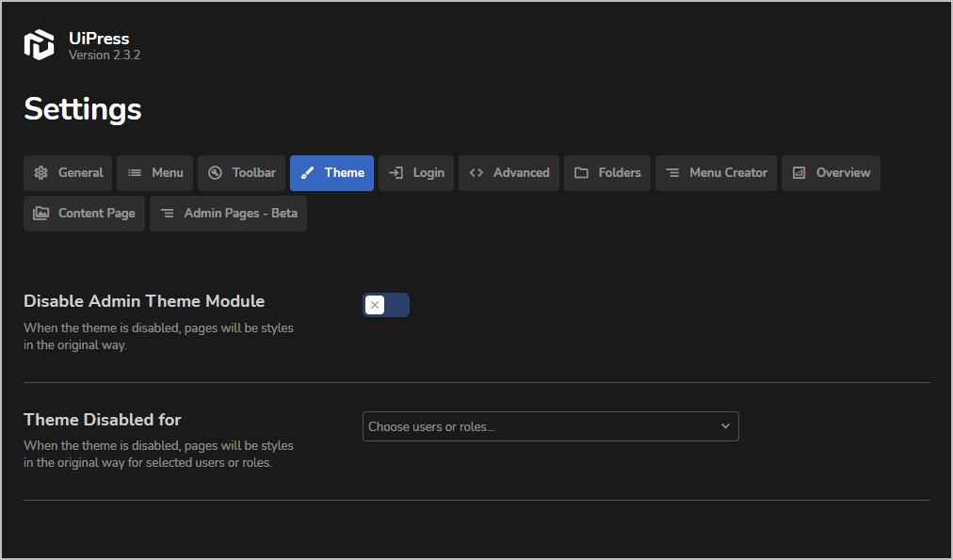
Task: Click the description mentioning selected users or roles
Action: tap(158, 455)
